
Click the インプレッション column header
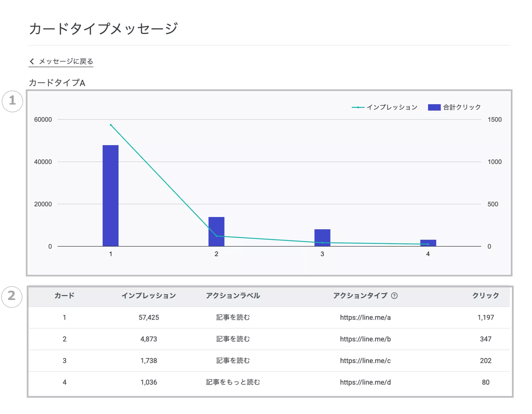(149, 296)
